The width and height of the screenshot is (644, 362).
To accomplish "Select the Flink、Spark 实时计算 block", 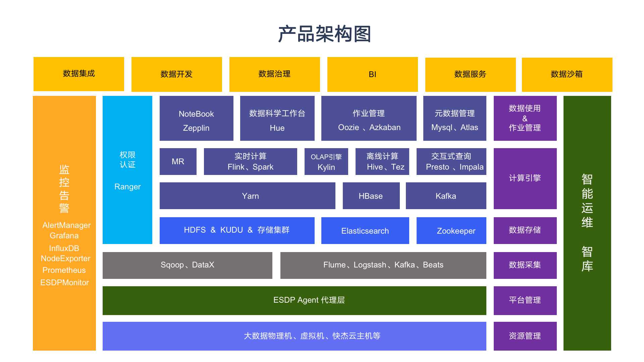I will [250, 162].
